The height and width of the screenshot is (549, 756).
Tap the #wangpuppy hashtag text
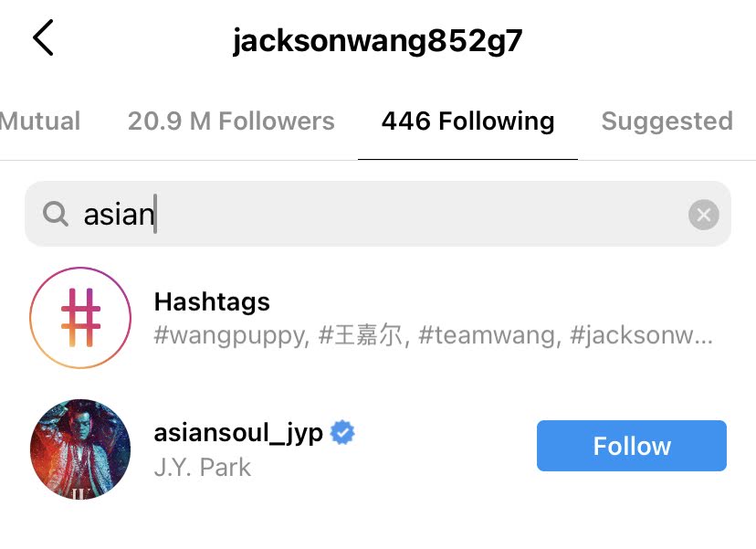(232, 336)
